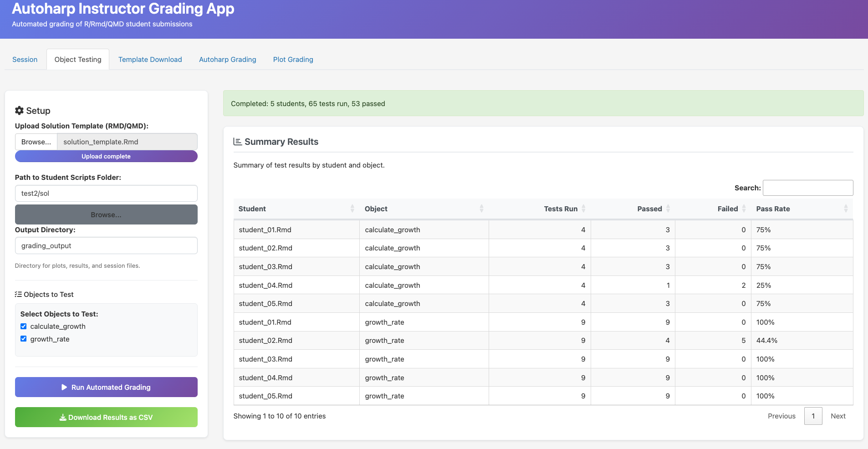Go to the next results page
Screen dimensions: 868x449
tap(837, 416)
